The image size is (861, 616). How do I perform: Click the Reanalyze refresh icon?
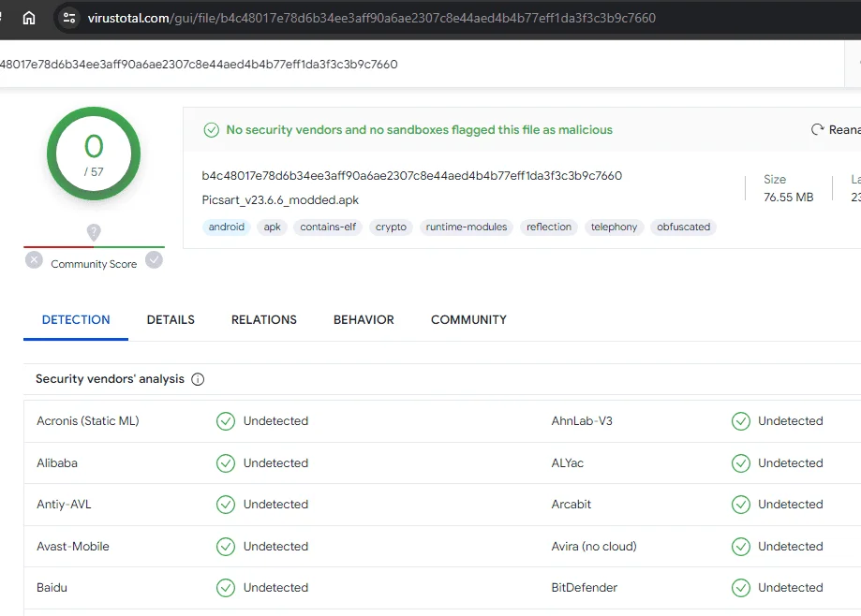[x=818, y=129]
